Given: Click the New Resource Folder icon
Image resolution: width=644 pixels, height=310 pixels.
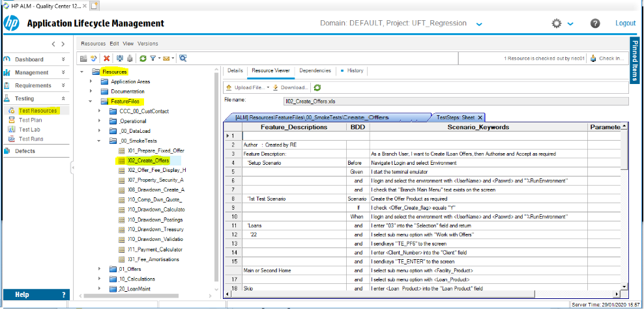Looking at the screenshot, I should click(x=84, y=59).
